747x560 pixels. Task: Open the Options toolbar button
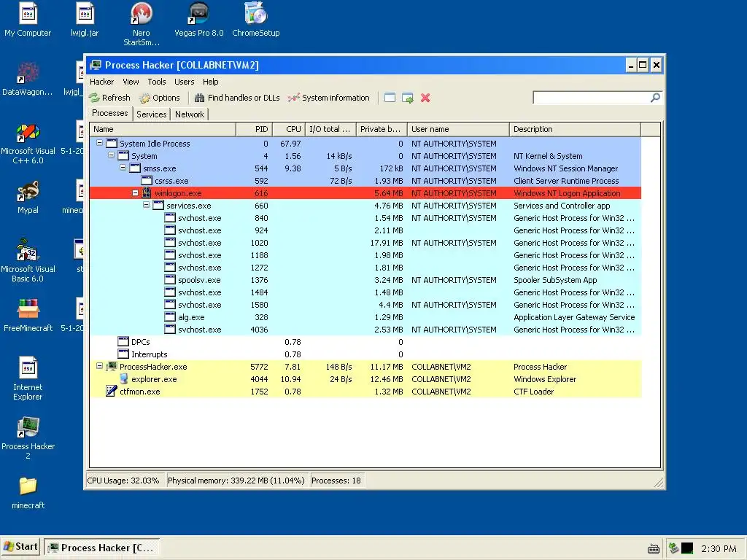(x=160, y=98)
